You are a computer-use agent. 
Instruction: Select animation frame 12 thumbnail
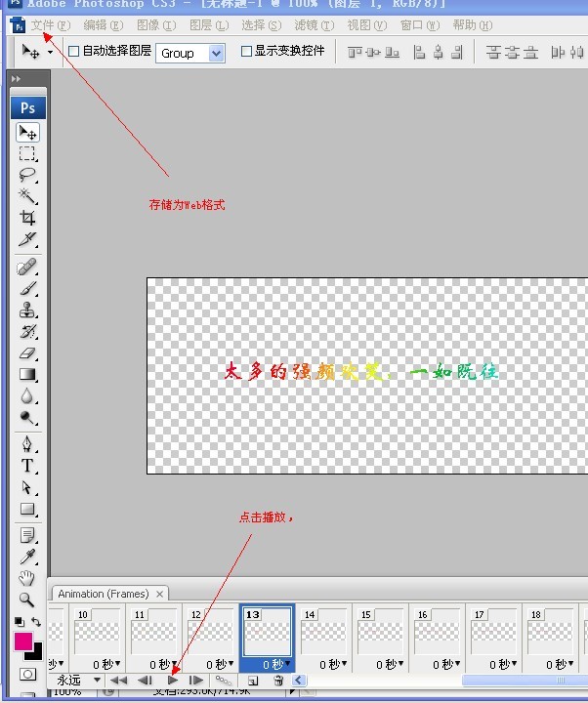coord(210,632)
